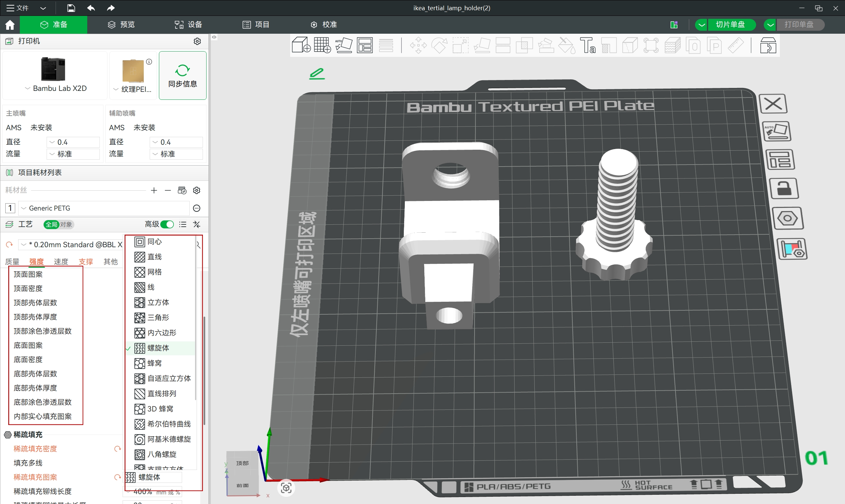The height and width of the screenshot is (504, 845).
Task: Select the Lay on face tool
Action: pos(482,45)
